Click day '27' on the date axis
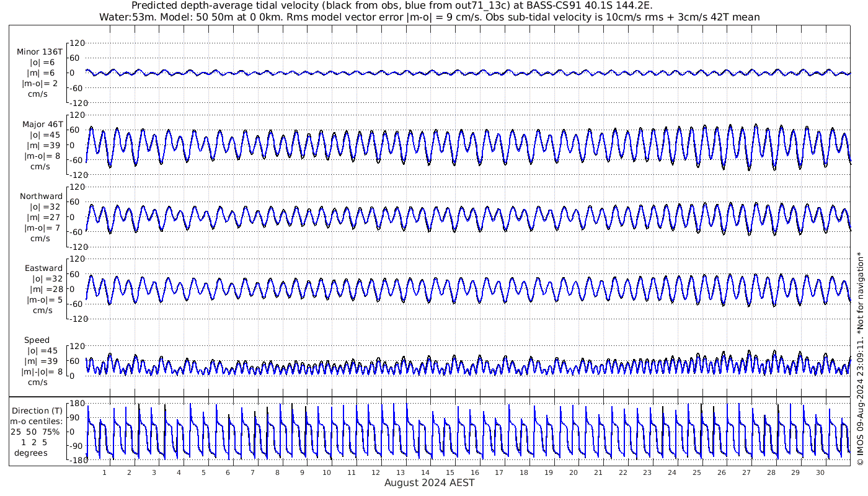The height and width of the screenshot is (496, 868). [746, 473]
